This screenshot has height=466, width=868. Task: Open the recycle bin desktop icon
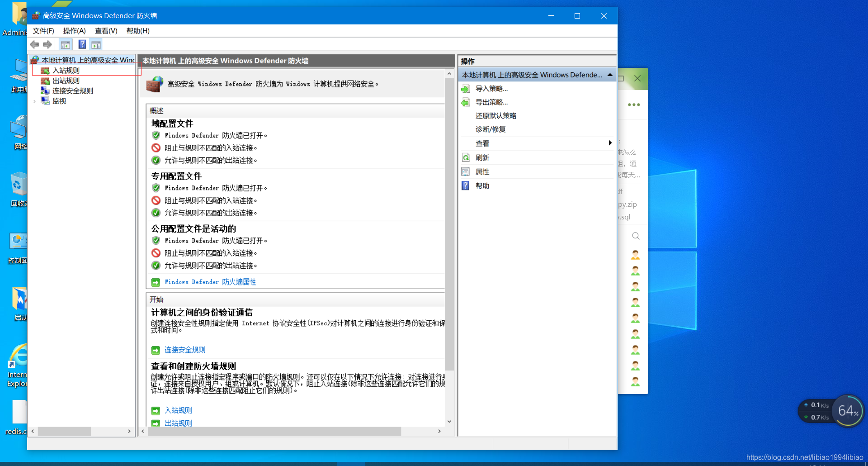pyautogui.click(x=18, y=189)
